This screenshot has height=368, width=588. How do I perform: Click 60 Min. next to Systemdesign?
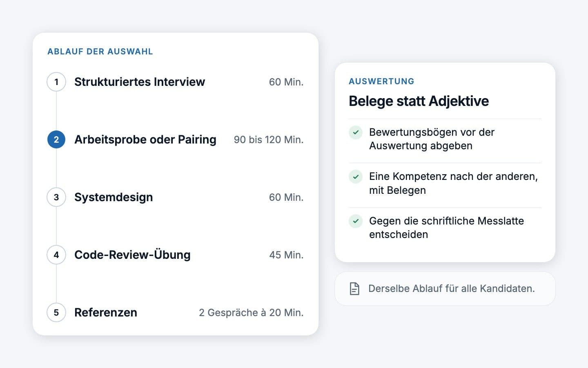[x=286, y=197]
